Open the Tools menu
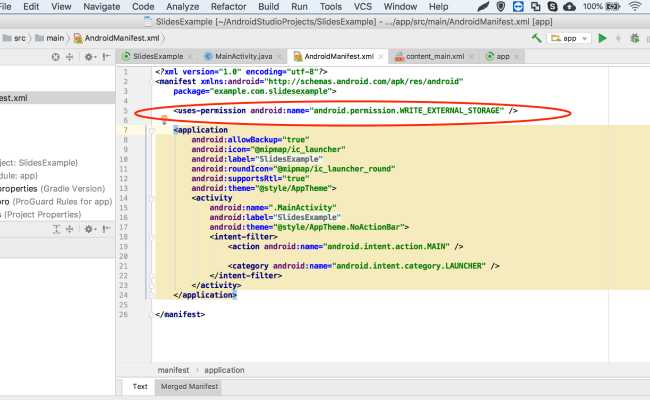The image size is (650, 400). tap(330, 7)
